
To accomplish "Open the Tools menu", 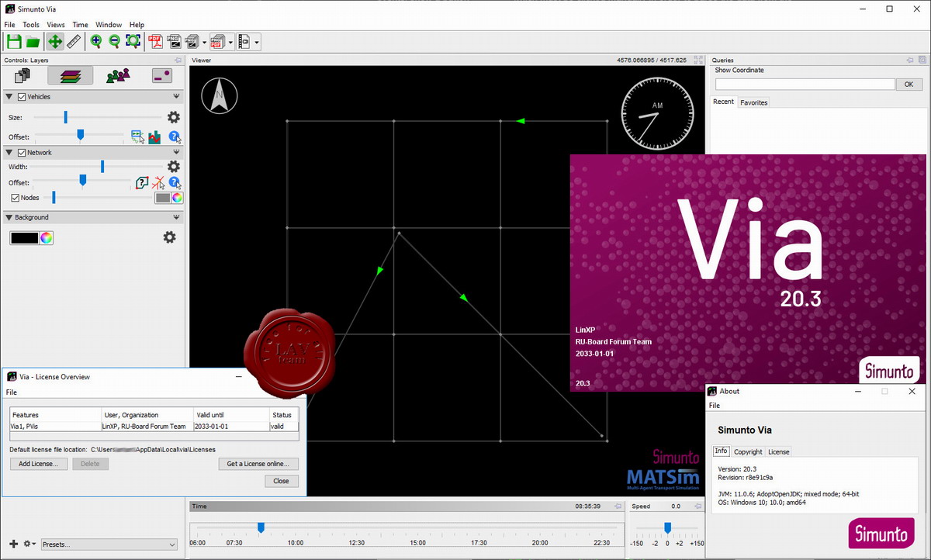I will [31, 25].
